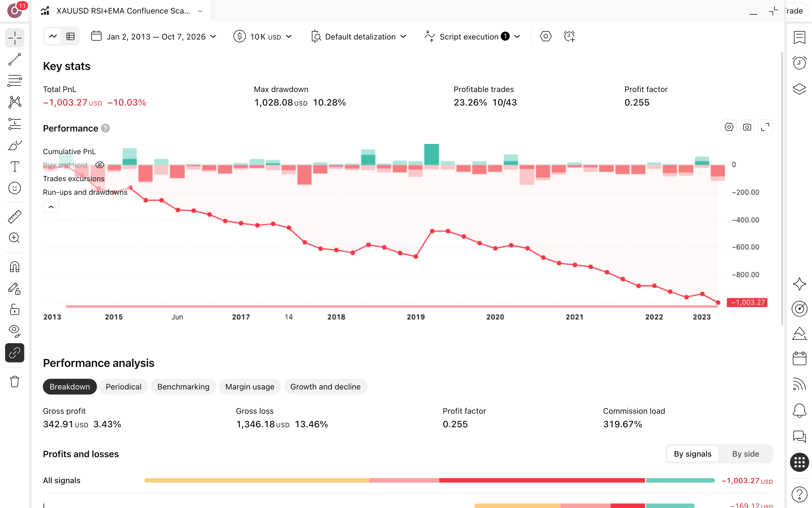Select the ruler measure tool
This screenshot has height=508, width=812.
(14, 217)
